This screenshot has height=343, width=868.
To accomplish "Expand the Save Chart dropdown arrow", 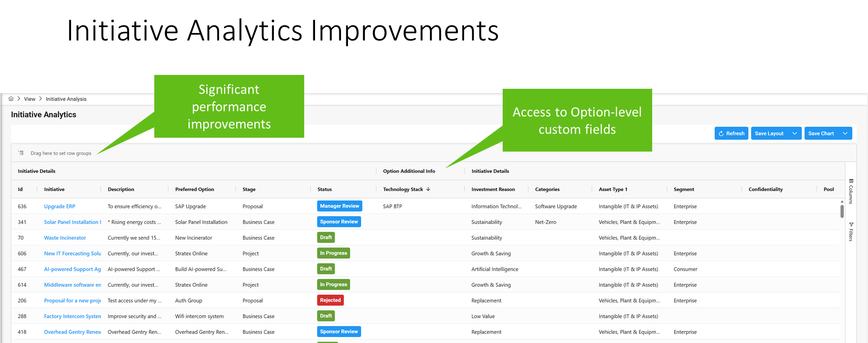I will coord(845,133).
